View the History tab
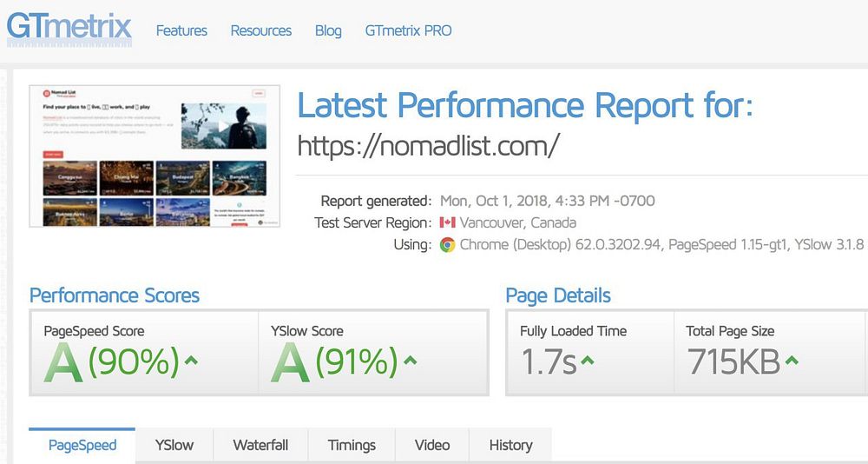 (511, 445)
